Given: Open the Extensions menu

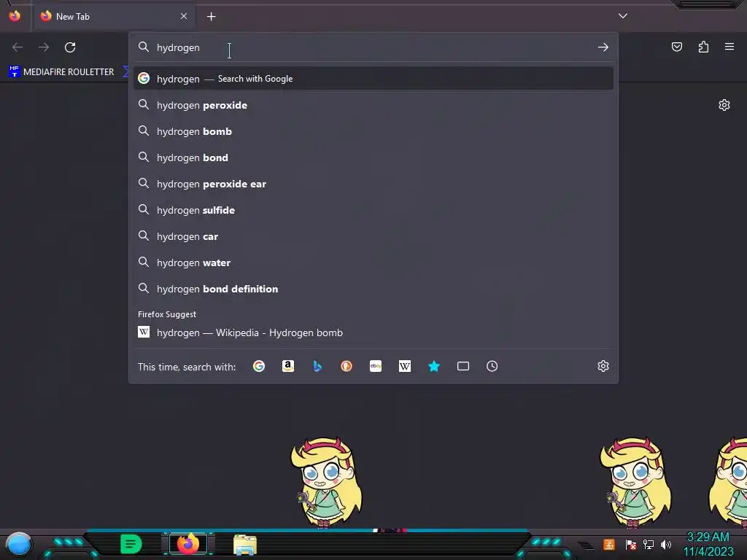Looking at the screenshot, I should pyautogui.click(x=703, y=47).
